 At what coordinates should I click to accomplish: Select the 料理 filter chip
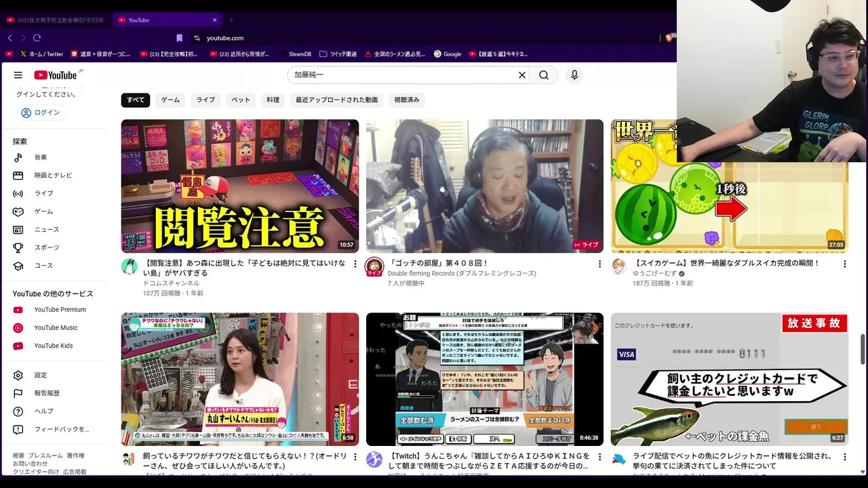[x=273, y=100]
